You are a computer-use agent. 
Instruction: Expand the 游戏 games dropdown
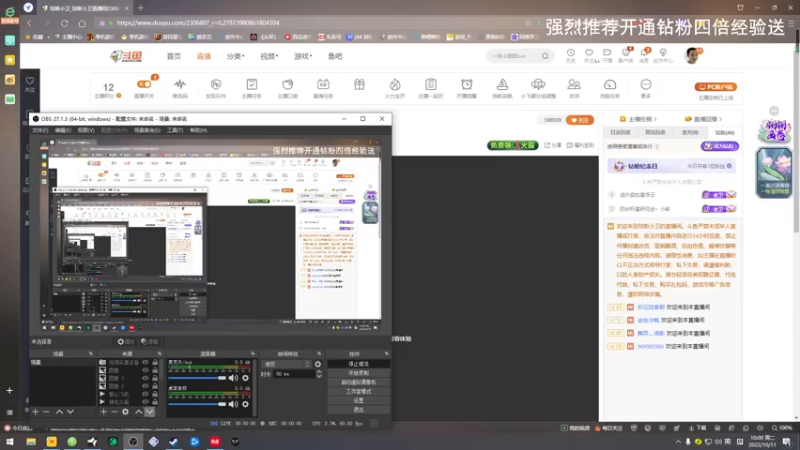coord(303,56)
